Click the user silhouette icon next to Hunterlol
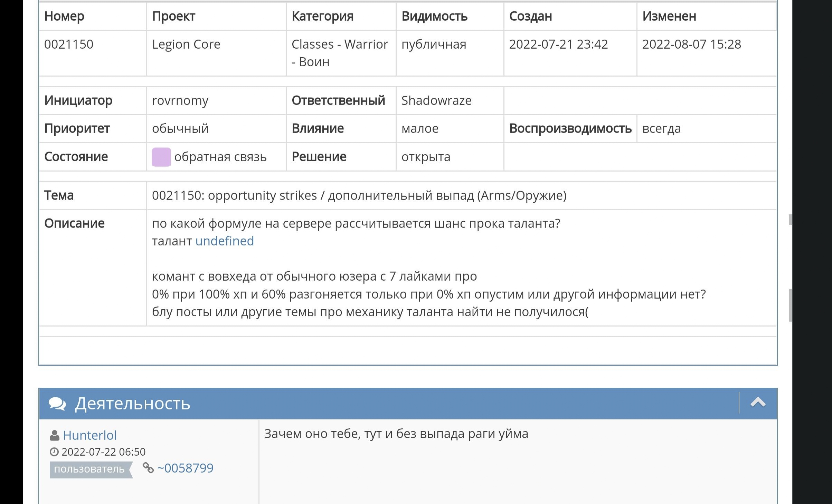The width and height of the screenshot is (832, 504). 54,436
